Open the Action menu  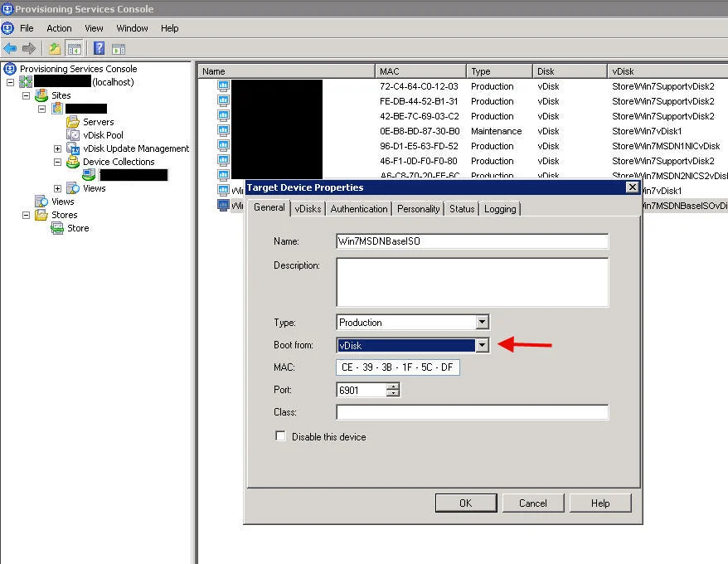click(x=59, y=28)
